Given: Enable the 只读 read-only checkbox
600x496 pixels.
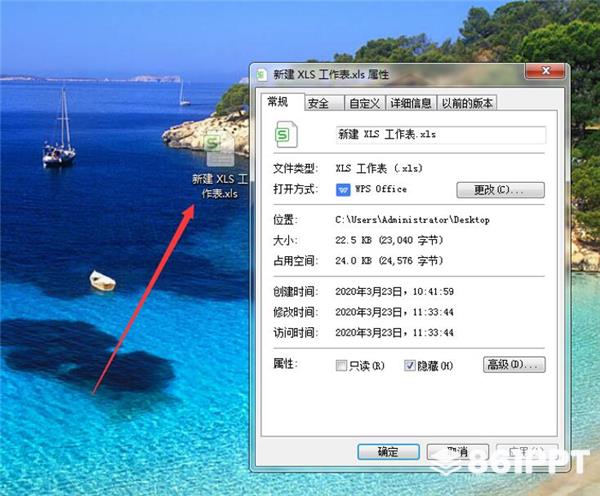Looking at the screenshot, I should (x=341, y=365).
